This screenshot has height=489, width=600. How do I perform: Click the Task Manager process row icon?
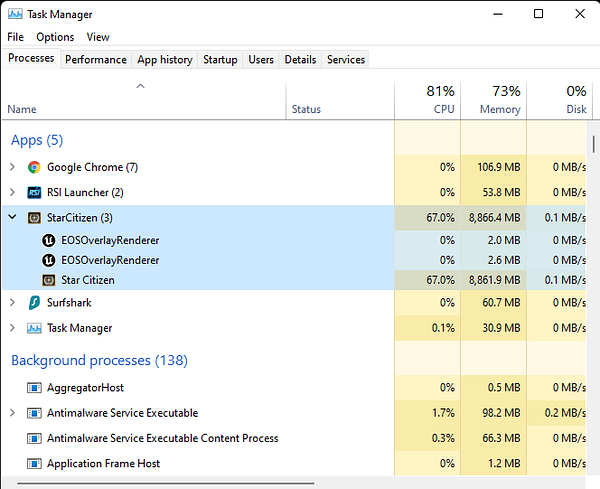[x=34, y=328]
